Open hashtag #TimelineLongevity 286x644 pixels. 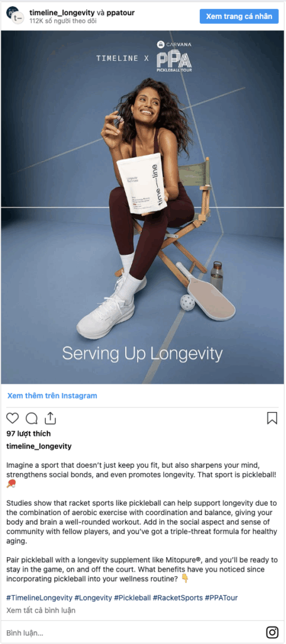pyautogui.click(x=40, y=597)
